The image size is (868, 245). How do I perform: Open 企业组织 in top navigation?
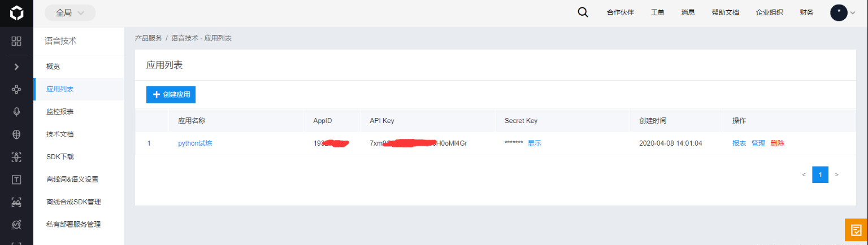769,12
